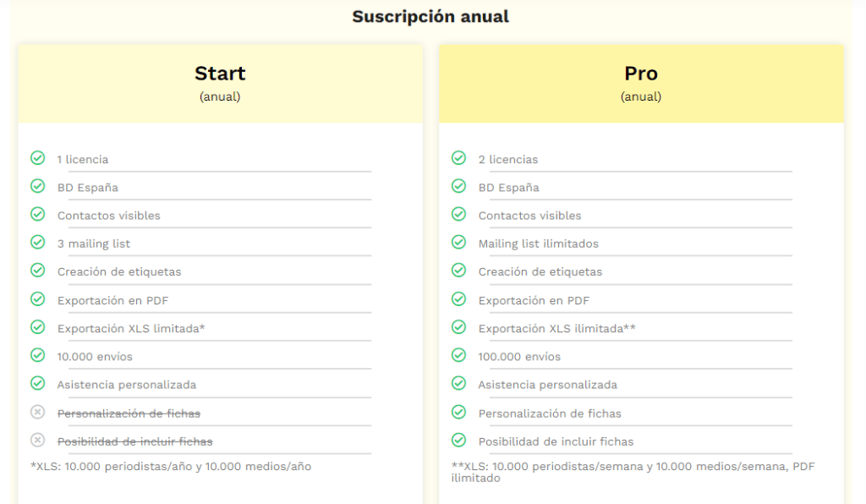866x504 pixels.
Task: Click Asistencia personalizada in the Pro plan
Action: [547, 385]
